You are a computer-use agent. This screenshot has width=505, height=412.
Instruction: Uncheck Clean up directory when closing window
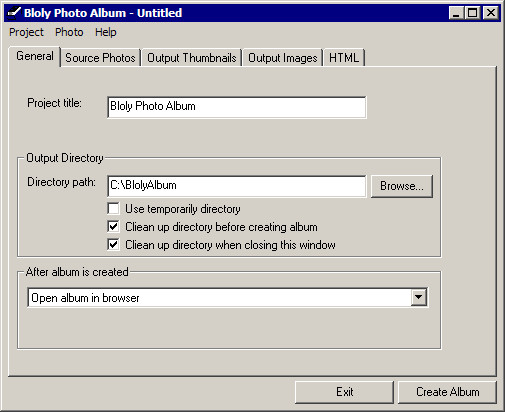point(113,245)
